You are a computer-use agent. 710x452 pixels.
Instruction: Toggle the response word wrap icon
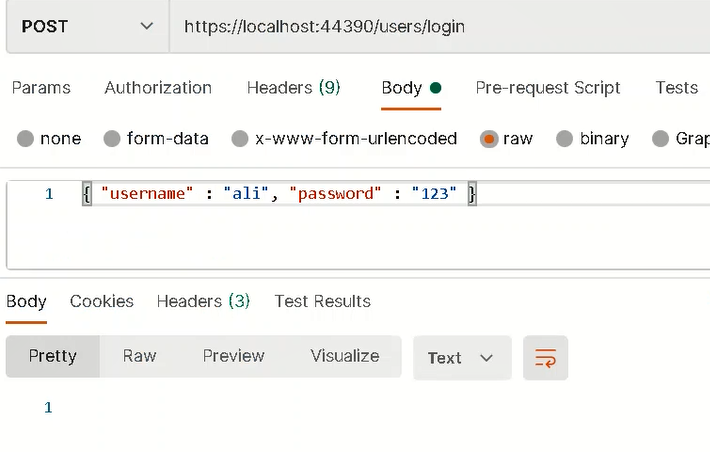click(545, 358)
